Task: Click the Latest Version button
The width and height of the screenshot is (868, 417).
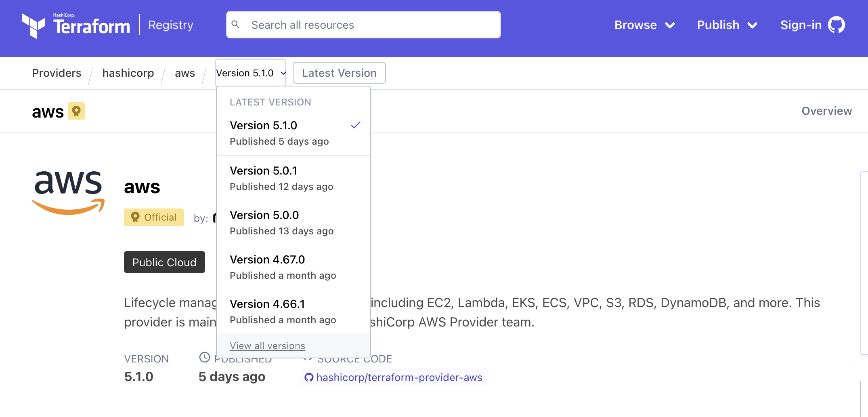Action: point(339,73)
